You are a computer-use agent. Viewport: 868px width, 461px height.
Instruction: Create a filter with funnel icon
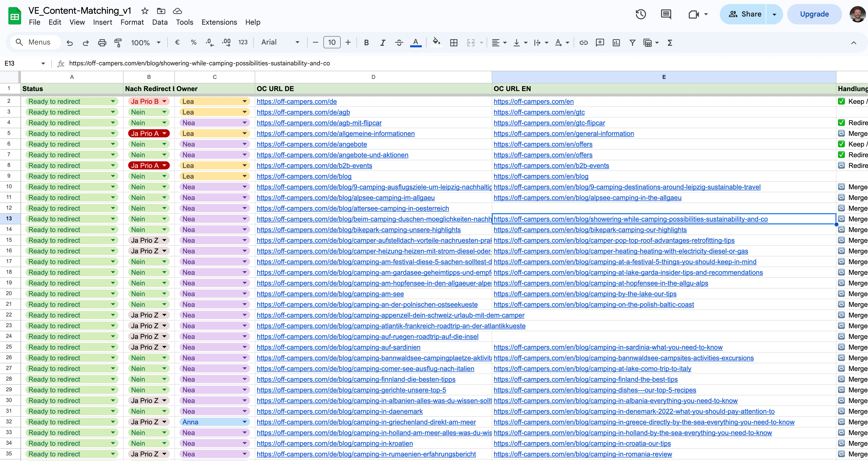(x=632, y=42)
